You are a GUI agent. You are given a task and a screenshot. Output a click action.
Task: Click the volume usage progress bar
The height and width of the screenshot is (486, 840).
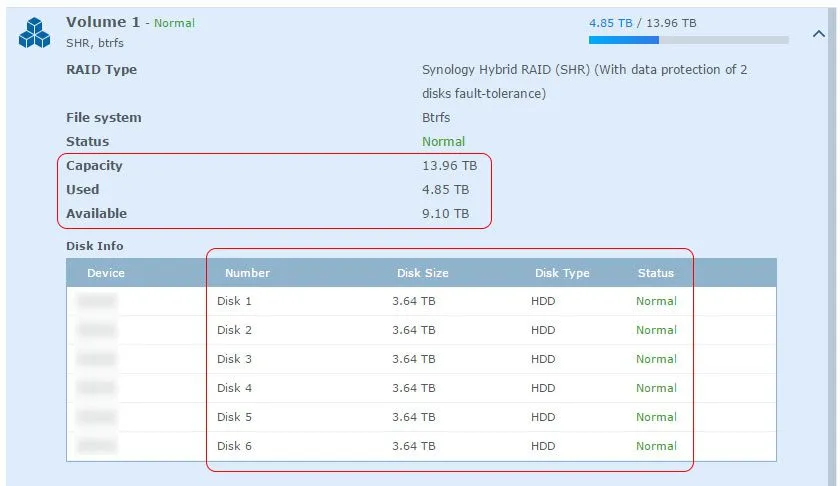688,40
